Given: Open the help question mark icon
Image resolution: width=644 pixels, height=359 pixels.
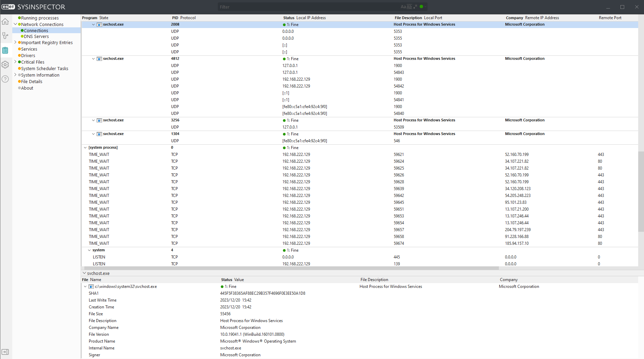Looking at the screenshot, I should point(5,79).
